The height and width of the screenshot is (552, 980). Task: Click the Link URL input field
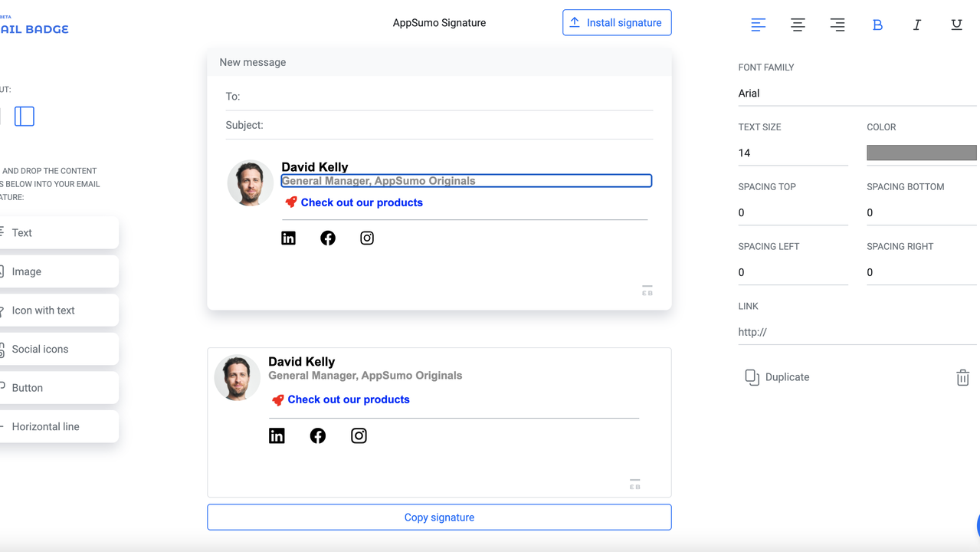click(x=857, y=333)
